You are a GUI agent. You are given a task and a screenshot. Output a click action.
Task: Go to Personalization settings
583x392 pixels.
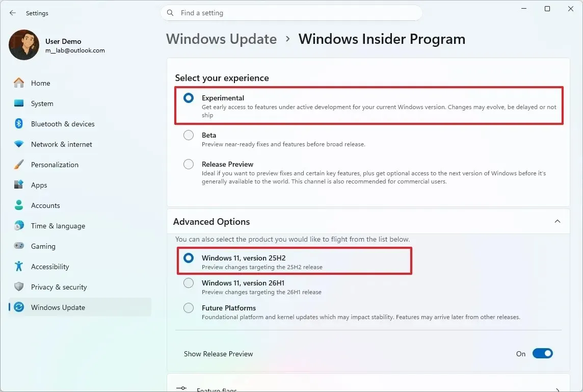(x=80, y=165)
